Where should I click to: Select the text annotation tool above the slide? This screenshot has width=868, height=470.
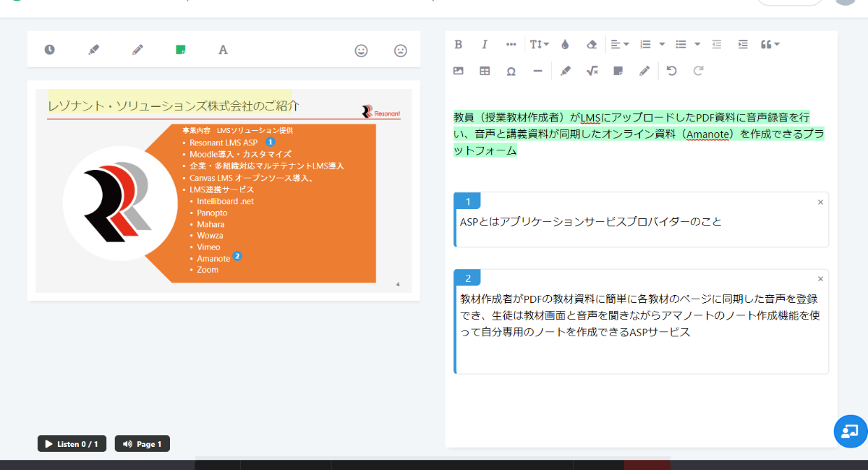tap(223, 50)
